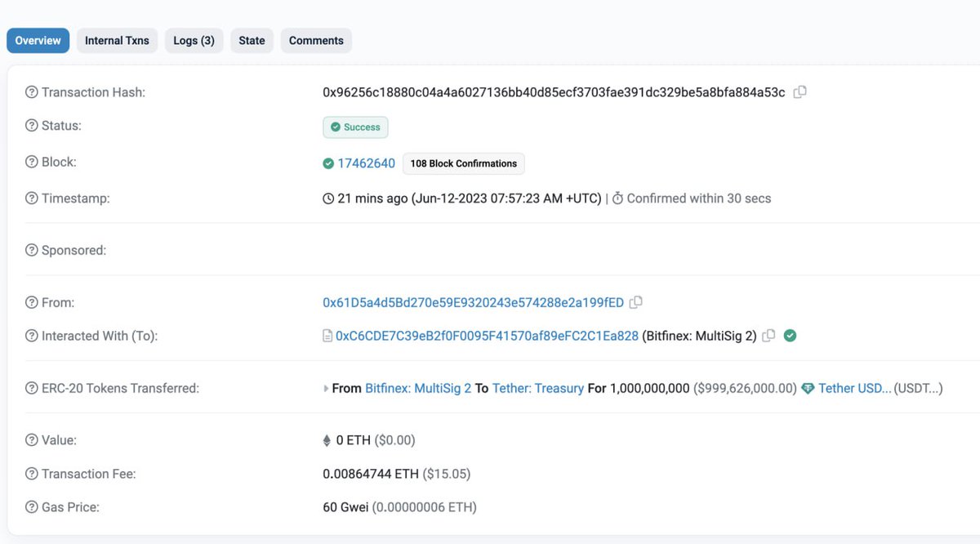Expand the ERC-20 transfer row arrow

[327, 389]
